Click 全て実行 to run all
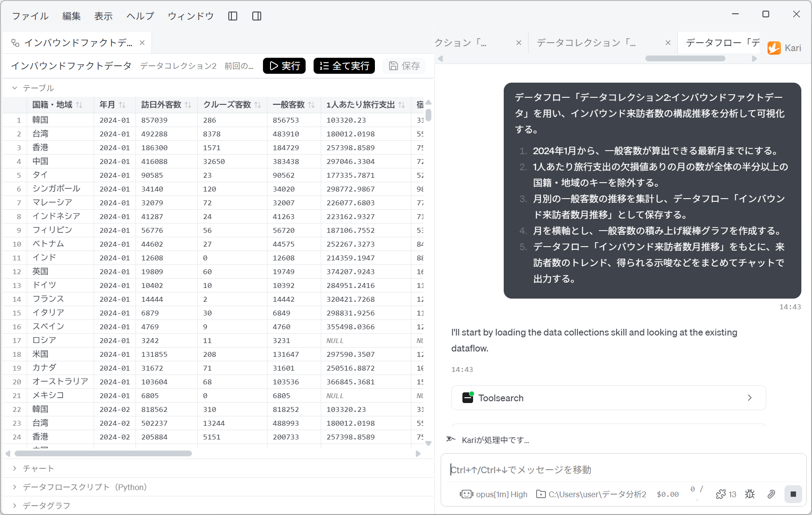 pos(344,66)
